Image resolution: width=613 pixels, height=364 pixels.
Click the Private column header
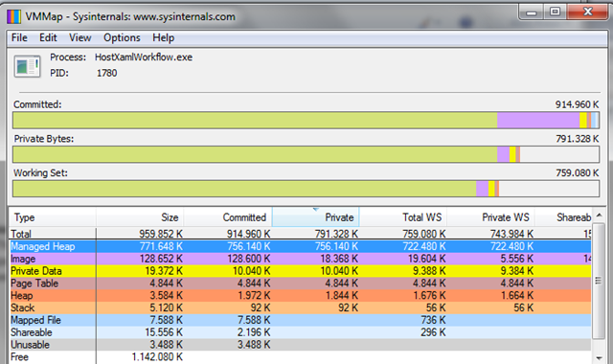point(315,217)
